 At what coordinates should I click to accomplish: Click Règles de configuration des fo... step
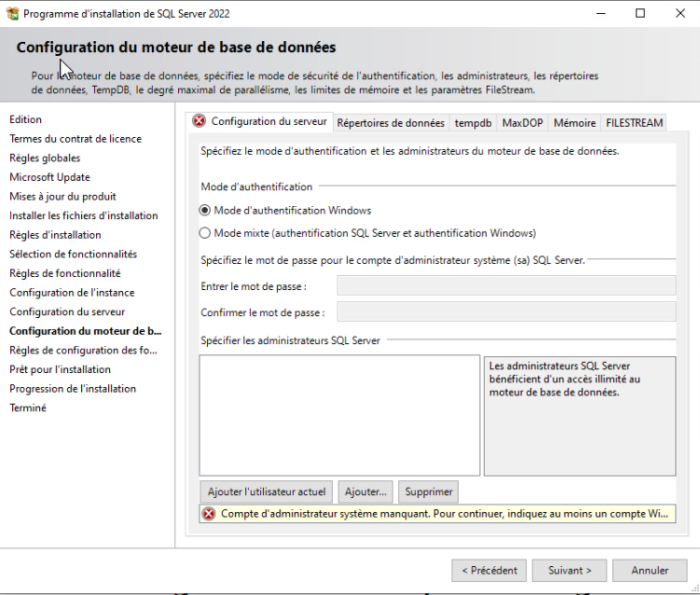[83, 351]
